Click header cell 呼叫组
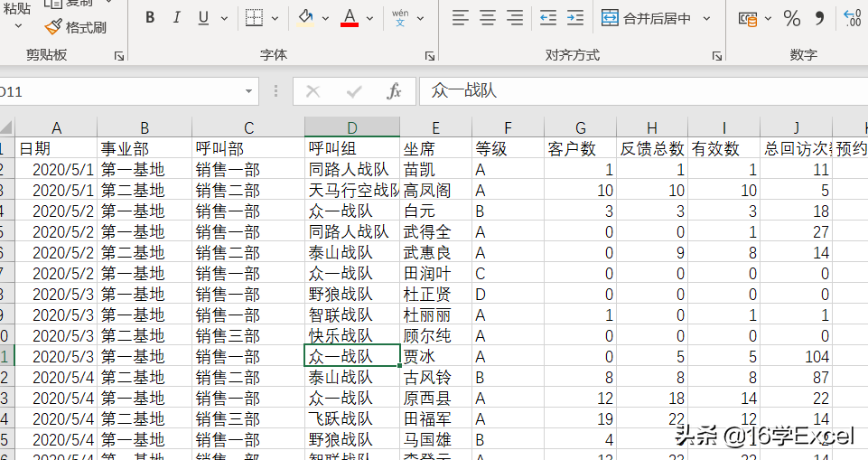This screenshot has width=868, height=460. (352, 148)
